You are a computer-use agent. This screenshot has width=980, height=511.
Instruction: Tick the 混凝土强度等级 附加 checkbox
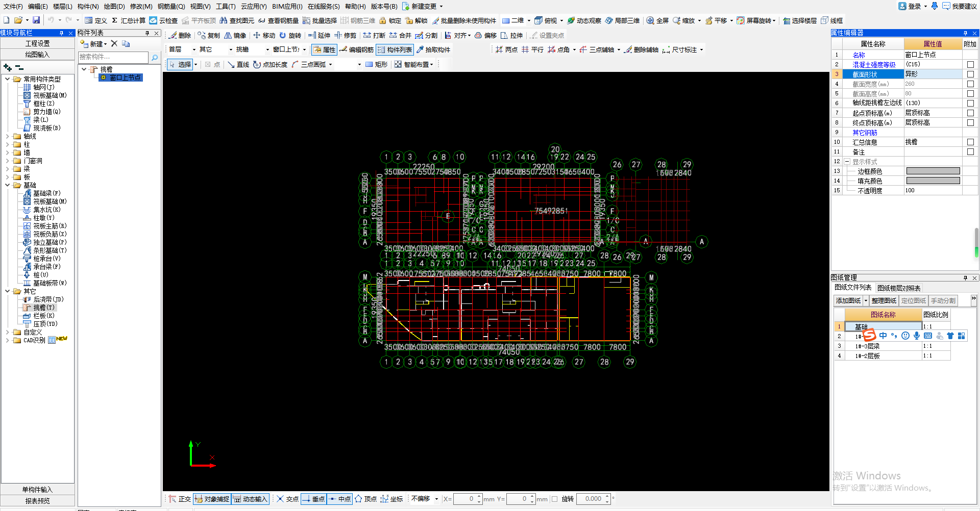click(970, 64)
